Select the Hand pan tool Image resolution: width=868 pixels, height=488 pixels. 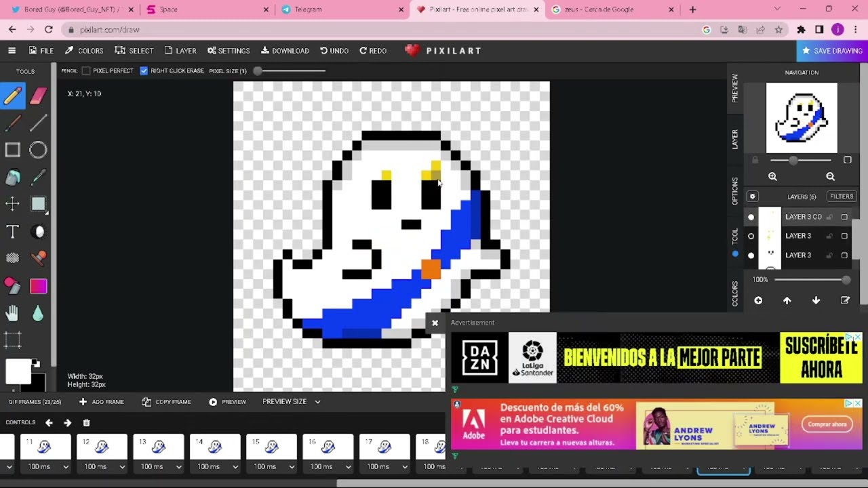[x=13, y=313]
